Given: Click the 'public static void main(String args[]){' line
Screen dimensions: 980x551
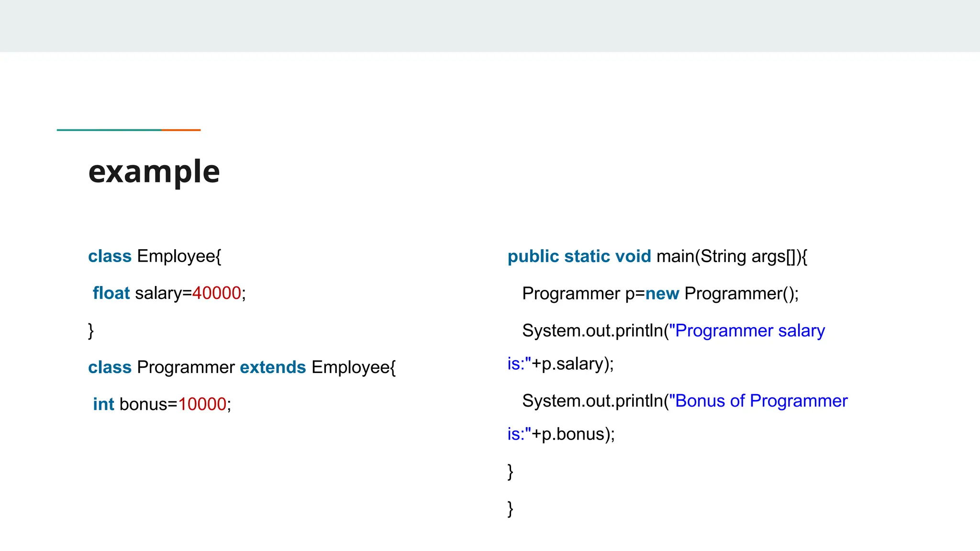Looking at the screenshot, I should (x=657, y=256).
